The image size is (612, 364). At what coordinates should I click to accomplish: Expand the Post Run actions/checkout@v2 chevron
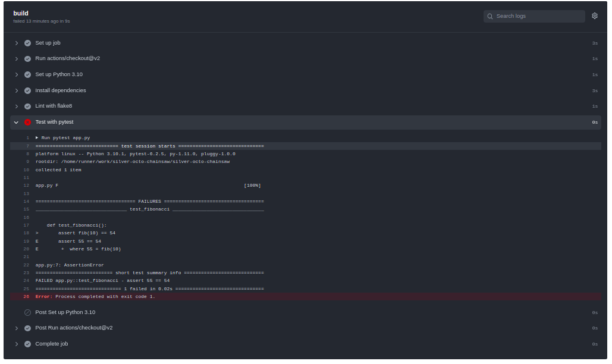17,328
